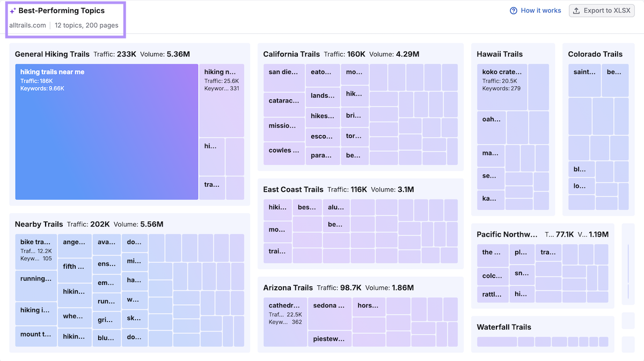Select the 'lands...' tile in California Trails
Image resolution: width=644 pixels, height=361 pixels.
click(x=323, y=98)
